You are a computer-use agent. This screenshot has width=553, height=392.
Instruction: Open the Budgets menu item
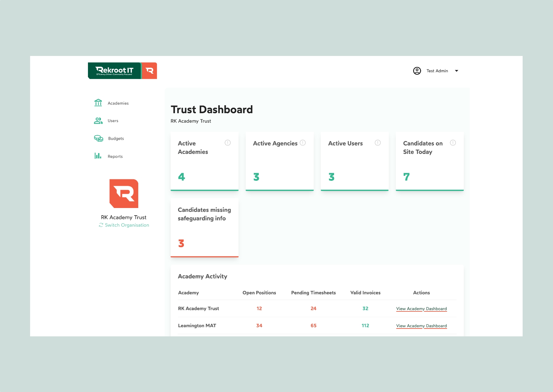[116, 138]
